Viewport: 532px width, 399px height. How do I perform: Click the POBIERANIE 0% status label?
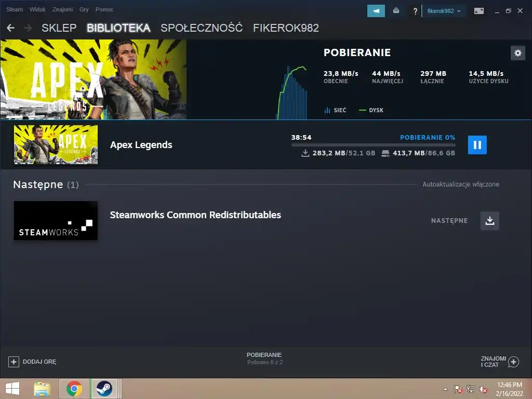[428, 137]
